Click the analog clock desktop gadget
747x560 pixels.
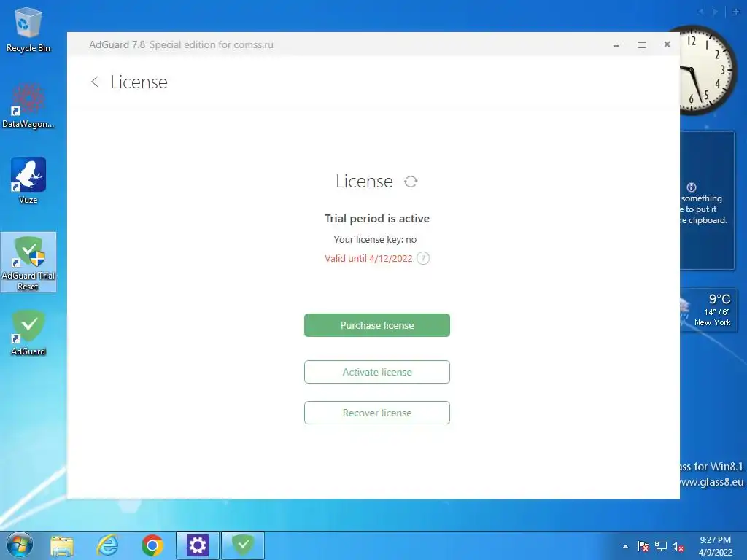tap(709, 70)
